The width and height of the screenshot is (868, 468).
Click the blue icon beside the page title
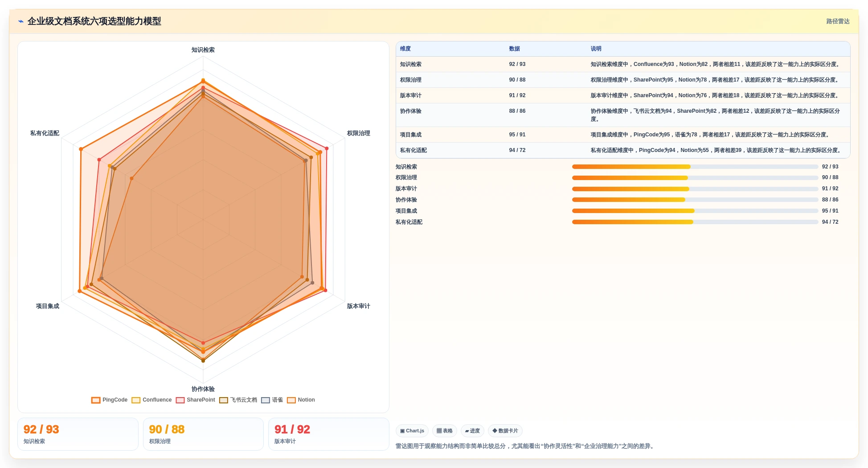pyautogui.click(x=20, y=21)
